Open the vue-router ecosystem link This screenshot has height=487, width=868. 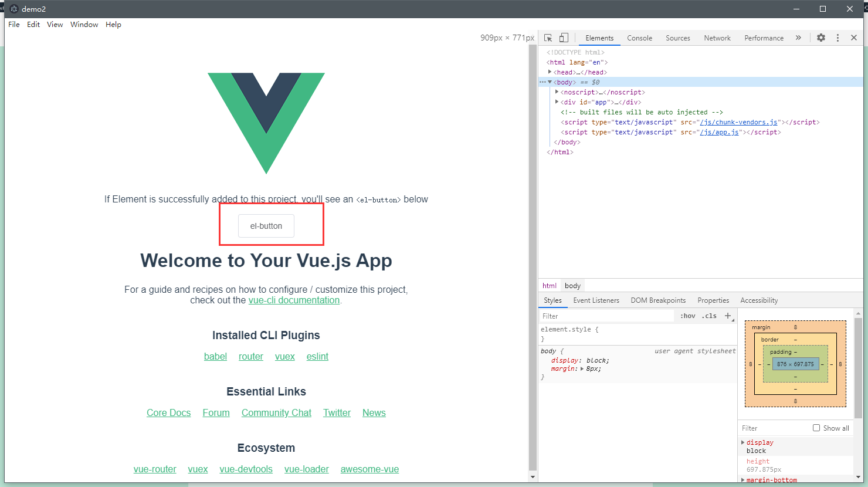pos(155,469)
